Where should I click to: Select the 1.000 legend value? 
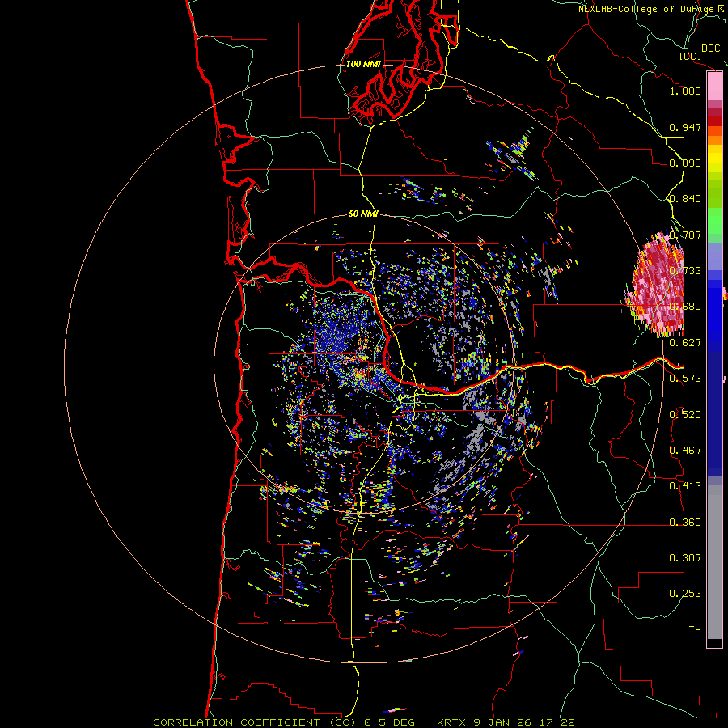pyautogui.click(x=685, y=91)
